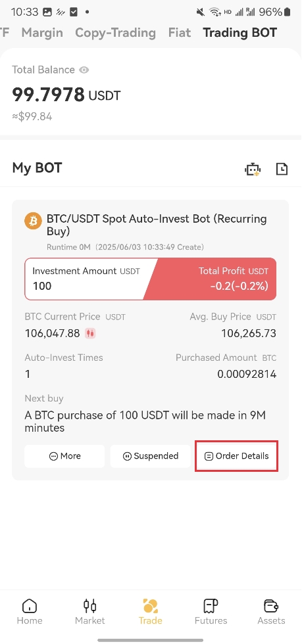Open the Futures tab
This screenshot has width=302, height=644.
tap(211, 612)
